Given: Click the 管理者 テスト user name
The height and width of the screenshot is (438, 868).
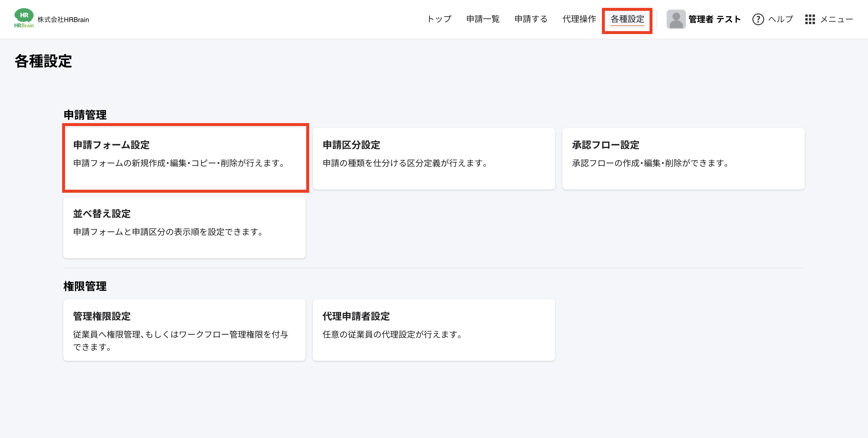Looking at the screenshot, I should coord(714,19).
